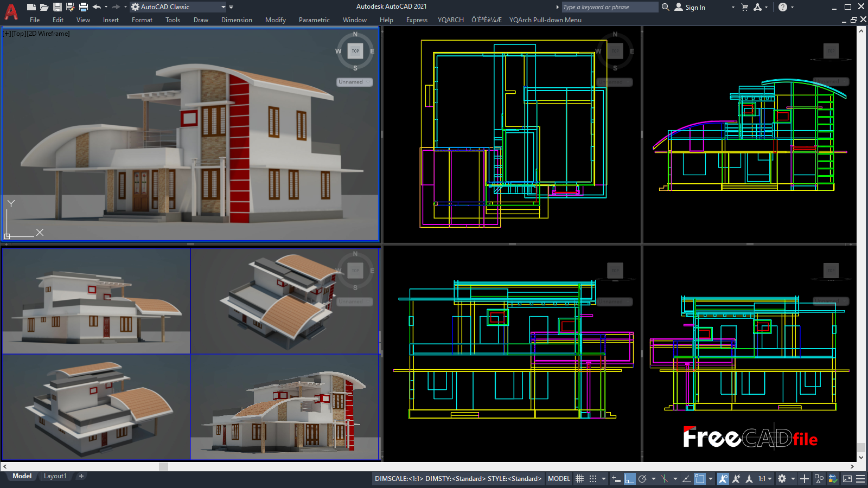
Task: Open a file with the Open icon
Action: point(44,7)
